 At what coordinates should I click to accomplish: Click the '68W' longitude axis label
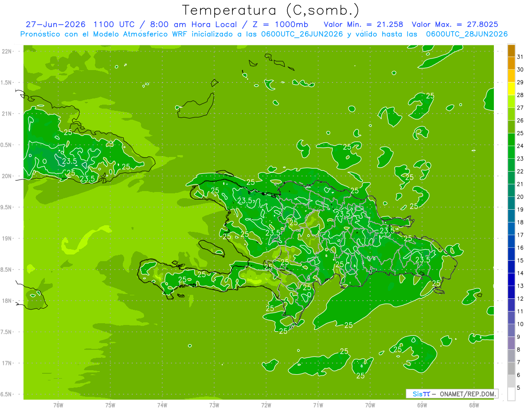(474, 405)
